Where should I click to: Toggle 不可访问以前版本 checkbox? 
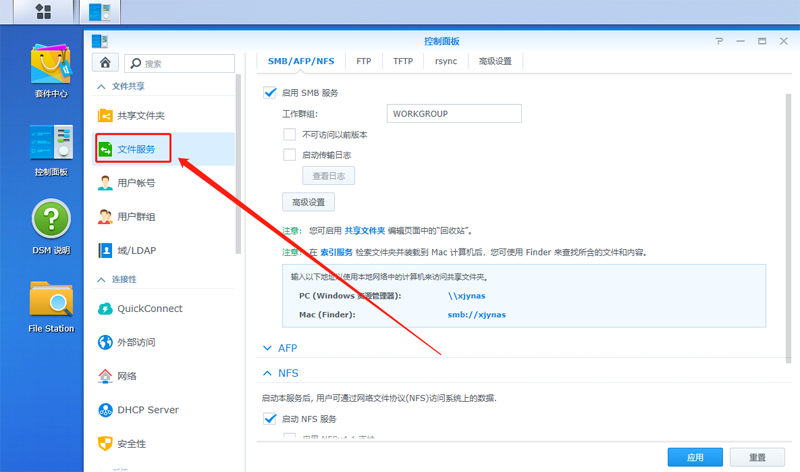coord(289,134)
